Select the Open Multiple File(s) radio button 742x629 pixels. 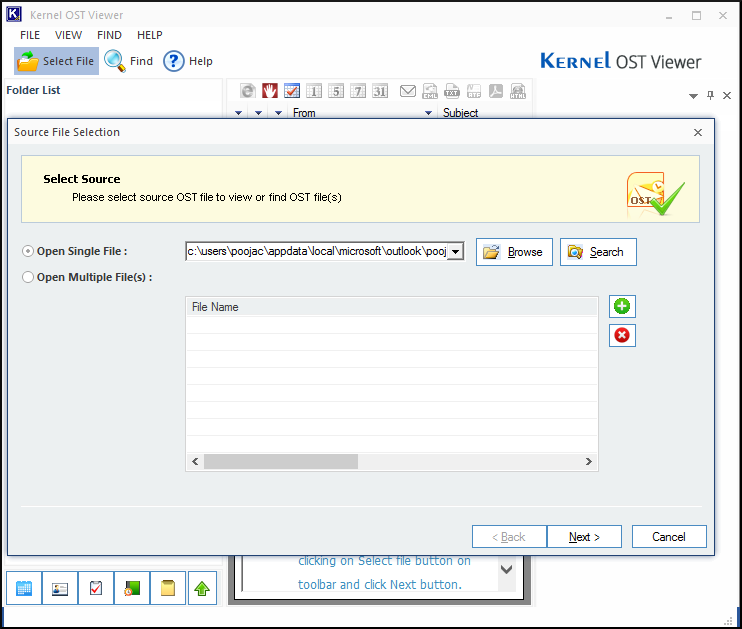[28, 277]
